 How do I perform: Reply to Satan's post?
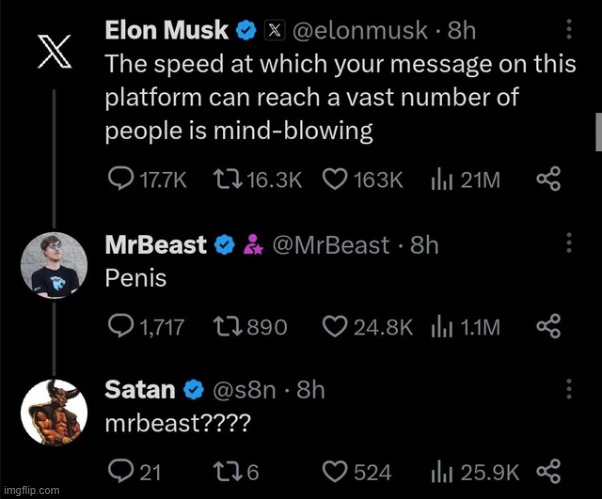point(119,472)
